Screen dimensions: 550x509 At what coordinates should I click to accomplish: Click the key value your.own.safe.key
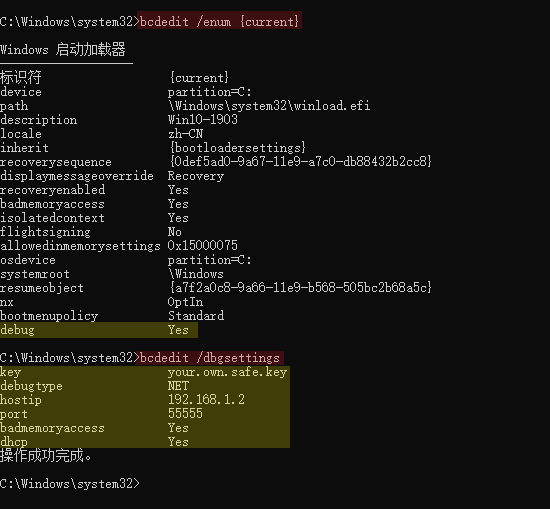pyautogui.click(x=227, y=372)
